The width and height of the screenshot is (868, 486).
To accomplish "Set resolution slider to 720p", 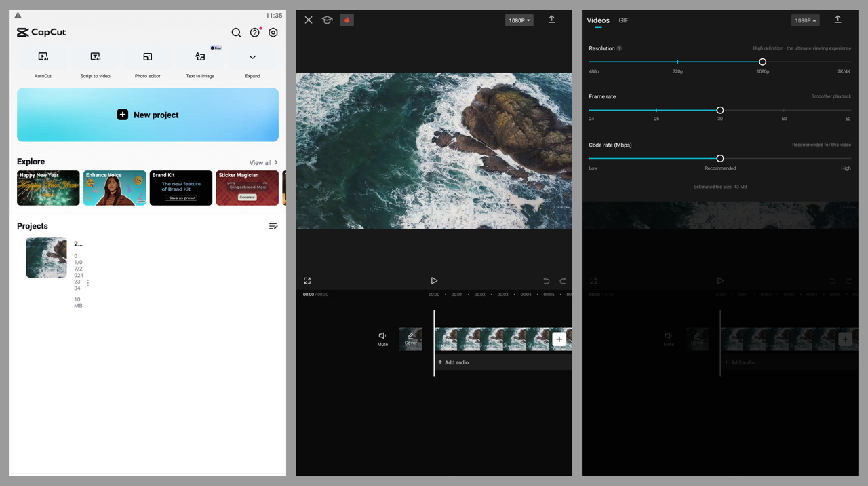I will (677, 62).
